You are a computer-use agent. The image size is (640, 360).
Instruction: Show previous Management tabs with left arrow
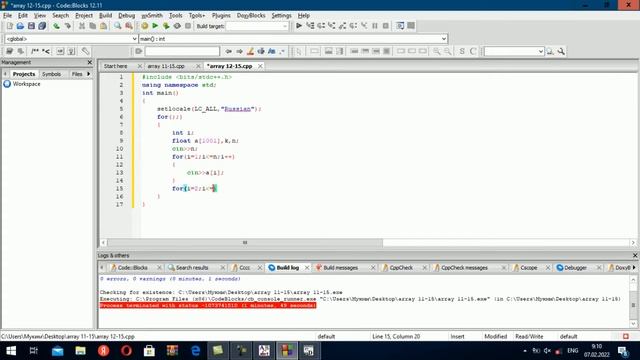click(x=5, y=74)
